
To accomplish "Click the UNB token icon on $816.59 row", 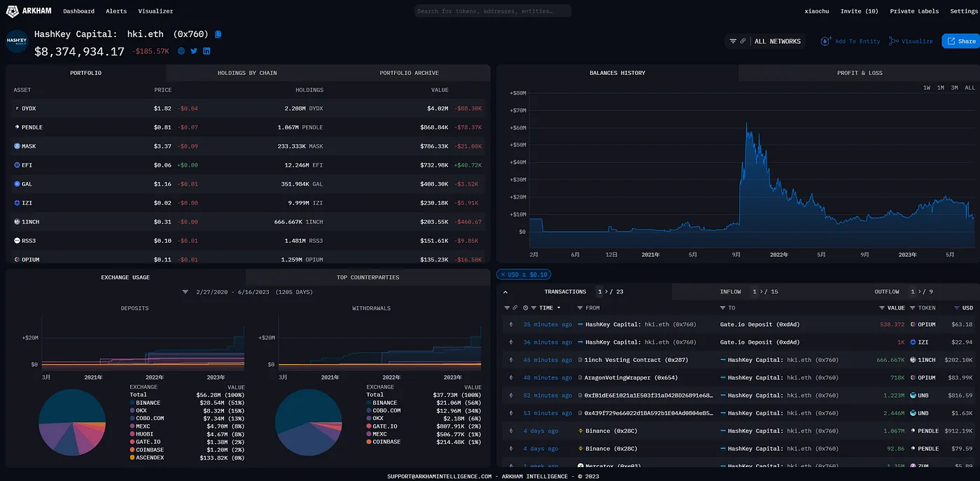I will pos(913,396).
